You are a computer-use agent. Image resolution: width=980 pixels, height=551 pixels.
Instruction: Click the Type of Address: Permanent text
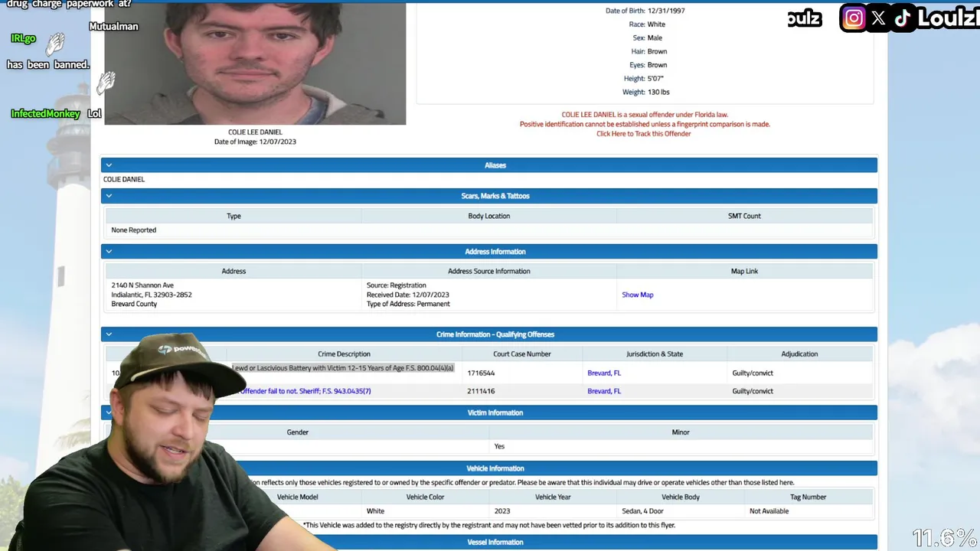click(408, 304)
